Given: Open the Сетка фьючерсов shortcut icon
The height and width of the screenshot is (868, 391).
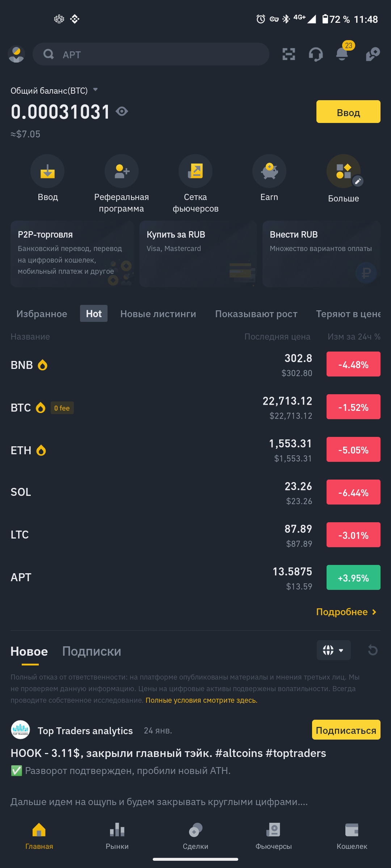Looking at the screenshot, I should [x=195, y=171].
